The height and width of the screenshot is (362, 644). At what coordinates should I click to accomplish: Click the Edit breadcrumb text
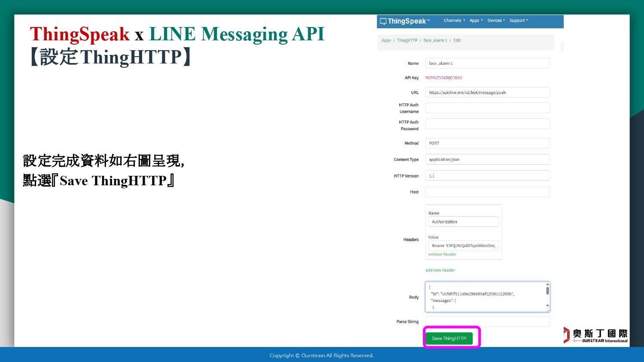point(457,40)
